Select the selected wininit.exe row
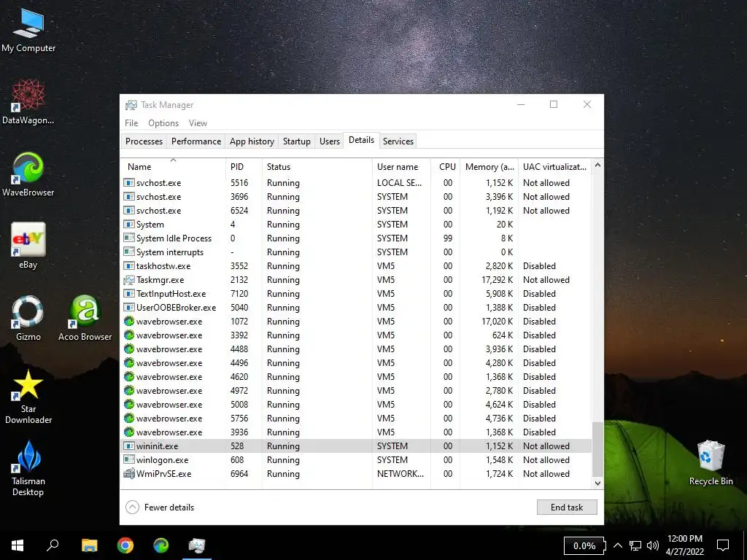The height and width of the screenshot is (560, 747). point(356,446)
